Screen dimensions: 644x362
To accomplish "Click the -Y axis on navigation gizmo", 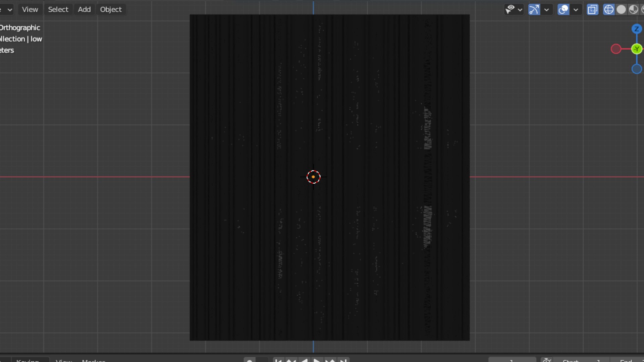I will pos(637,49).
